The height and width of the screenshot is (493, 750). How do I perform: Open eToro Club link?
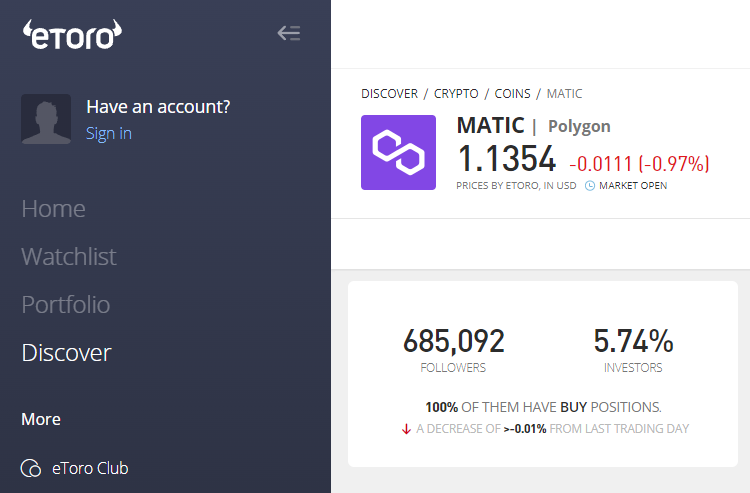[90, 468]
